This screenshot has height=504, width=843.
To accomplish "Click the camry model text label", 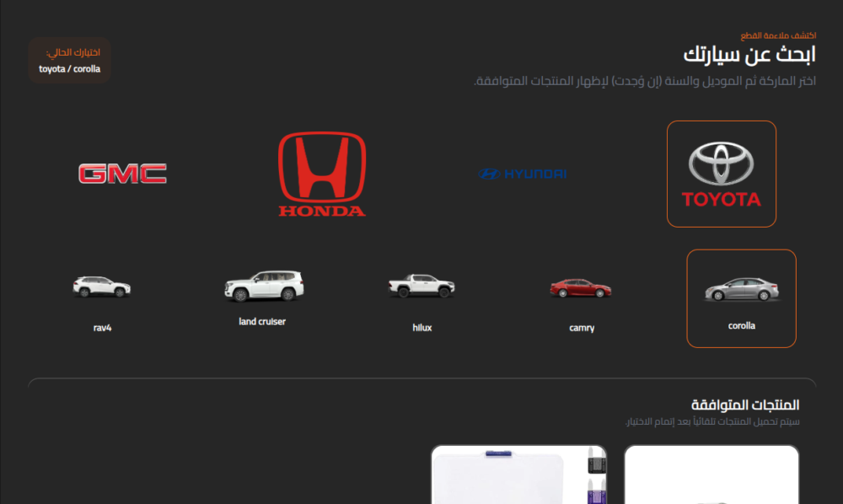I will 582,328.
